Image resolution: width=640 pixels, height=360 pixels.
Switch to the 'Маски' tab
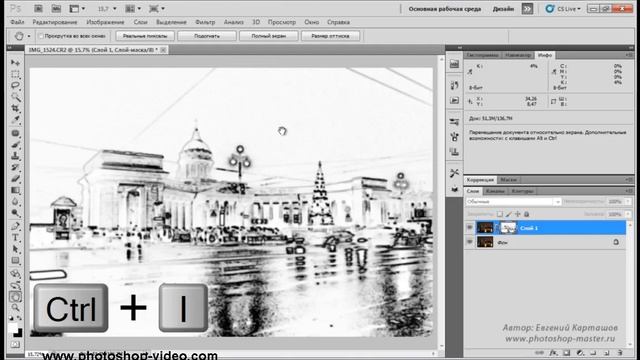(x=509, y=180)
